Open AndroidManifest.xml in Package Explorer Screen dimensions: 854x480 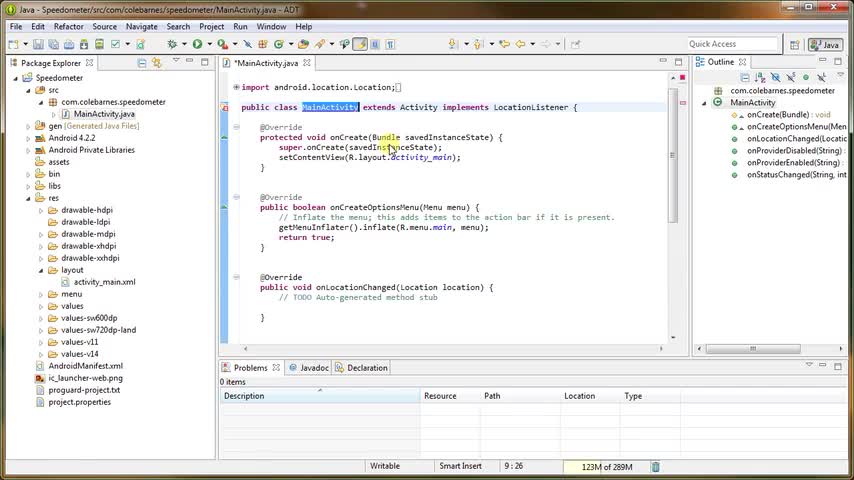click(x=85, y=366)
